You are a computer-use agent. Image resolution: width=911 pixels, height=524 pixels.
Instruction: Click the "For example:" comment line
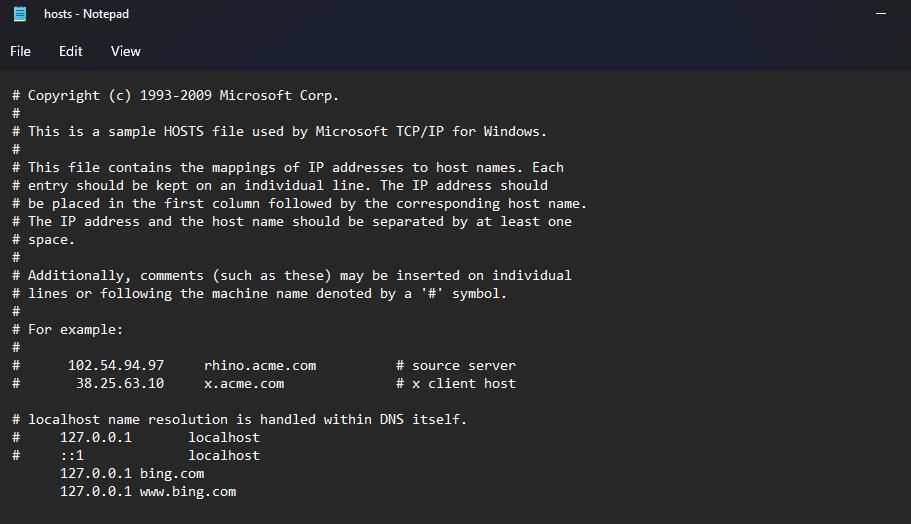tap(75, 330)
